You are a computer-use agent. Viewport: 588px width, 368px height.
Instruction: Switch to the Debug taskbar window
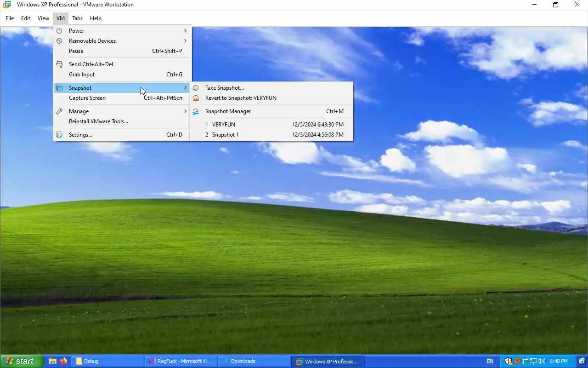tap(107, 361)
